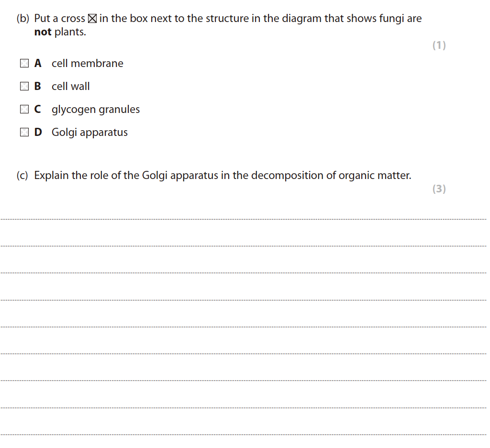This screenshot has width=490, height=448.
Task: Click the example cross box in question (b)
Action: pyautogui.click(x=92, y=19)
